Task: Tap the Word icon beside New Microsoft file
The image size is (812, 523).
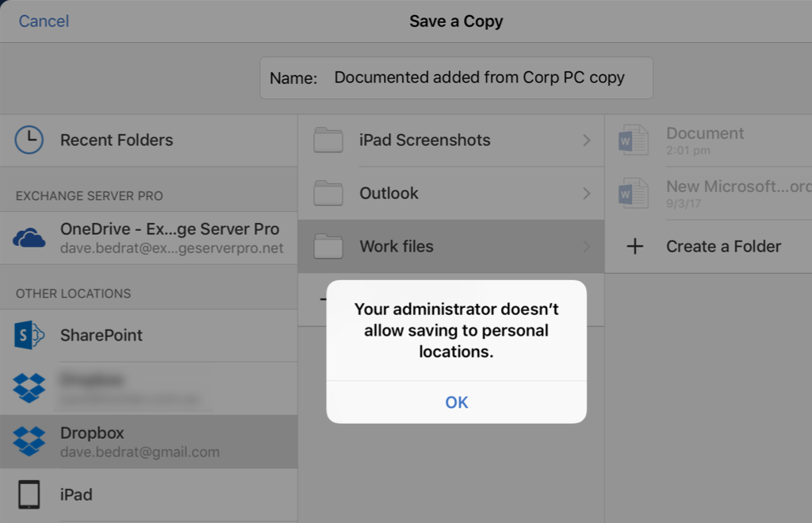Action: [634, 194]
